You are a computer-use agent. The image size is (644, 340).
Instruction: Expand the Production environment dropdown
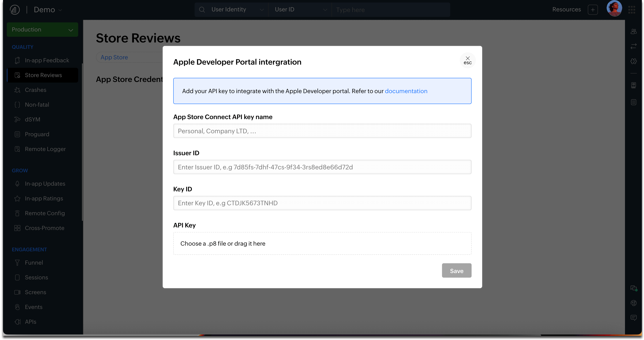tap(42, 30)
